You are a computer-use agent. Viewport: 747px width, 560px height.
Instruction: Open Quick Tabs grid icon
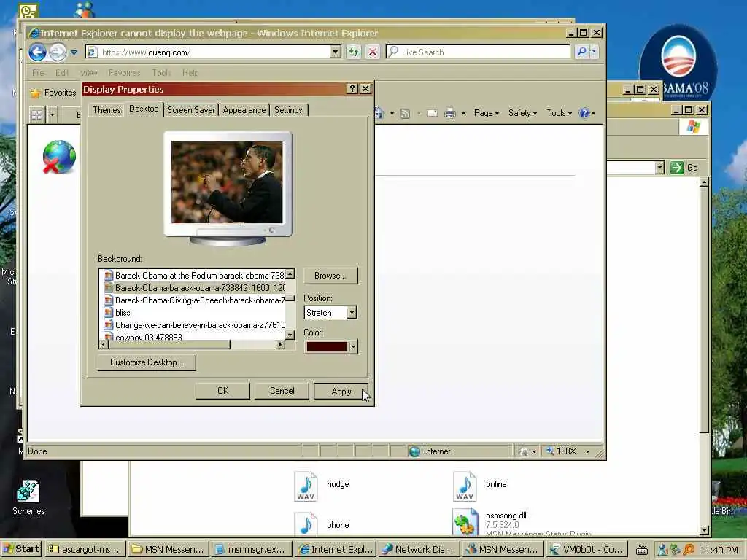coord(36,114)
